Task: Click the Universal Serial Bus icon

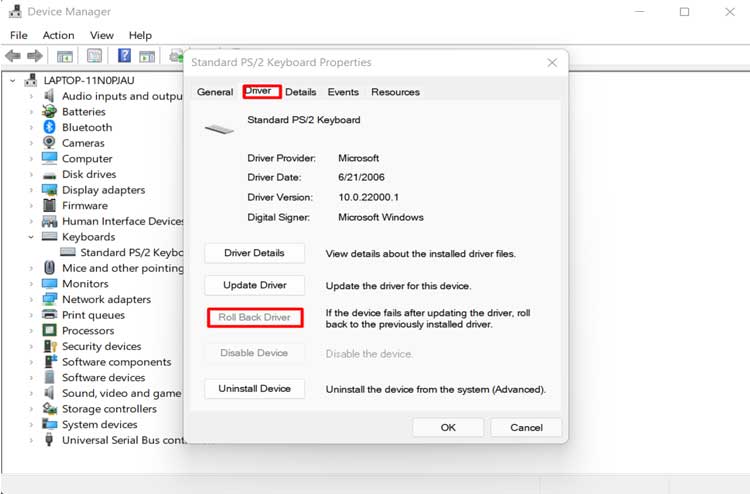Action: pyautogui.click(x=49, y=439)
